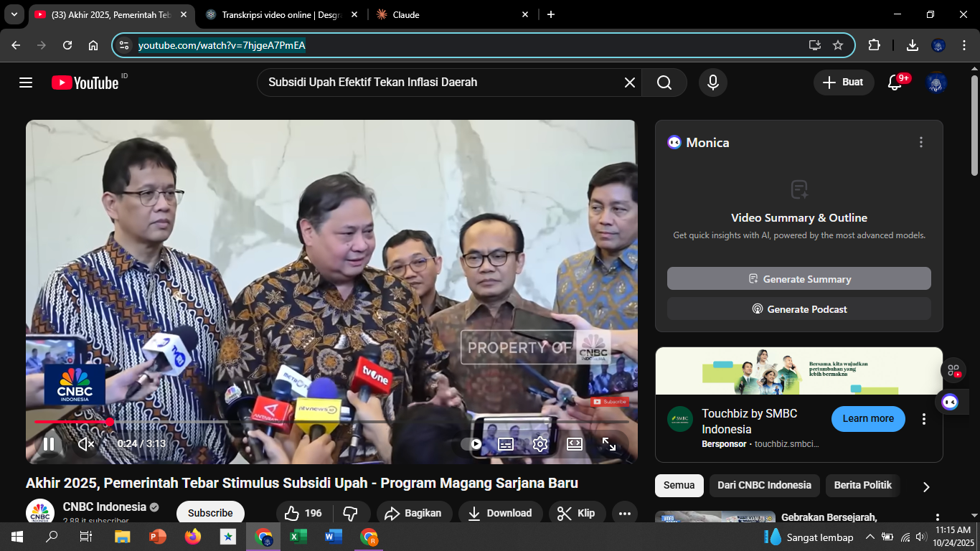Select the Berita Politik filter chip
The height and width of the screenshot is (551, 980).
coord(862,485)
